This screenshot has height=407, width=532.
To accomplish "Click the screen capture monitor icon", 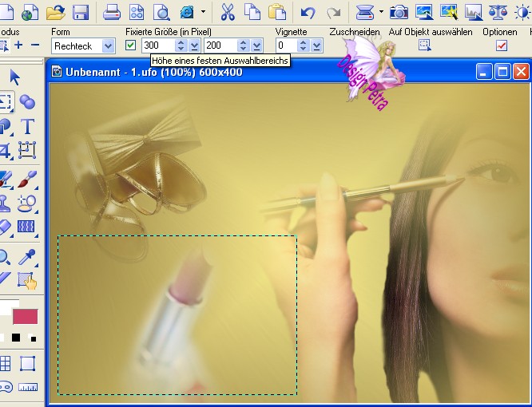I will click(424, 12).
